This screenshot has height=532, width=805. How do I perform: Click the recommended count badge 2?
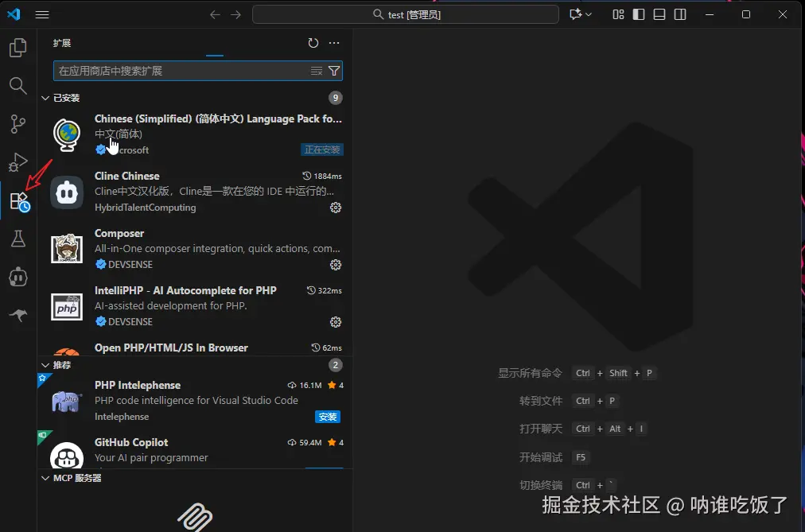pyautogui.click(x=335, y=365)
